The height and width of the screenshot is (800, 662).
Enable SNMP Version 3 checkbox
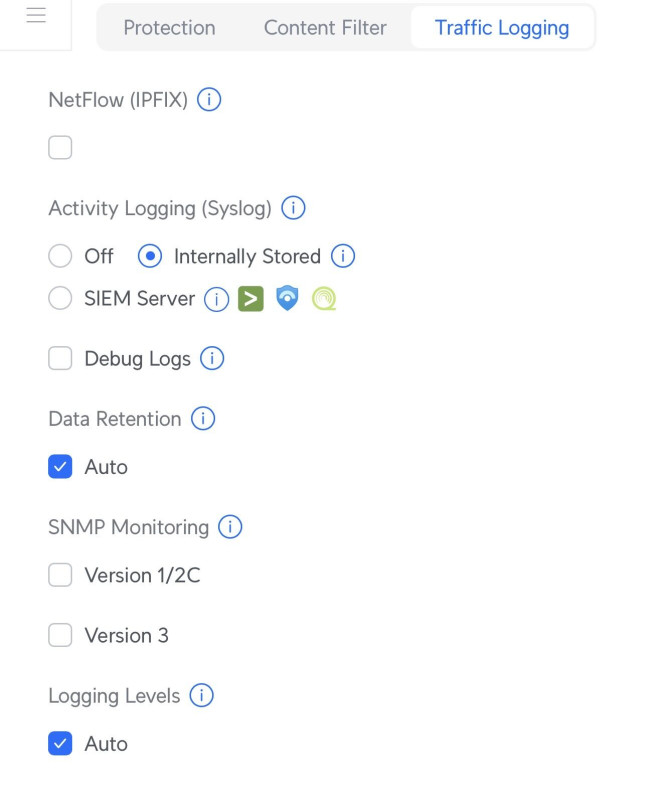pos(60,635)
